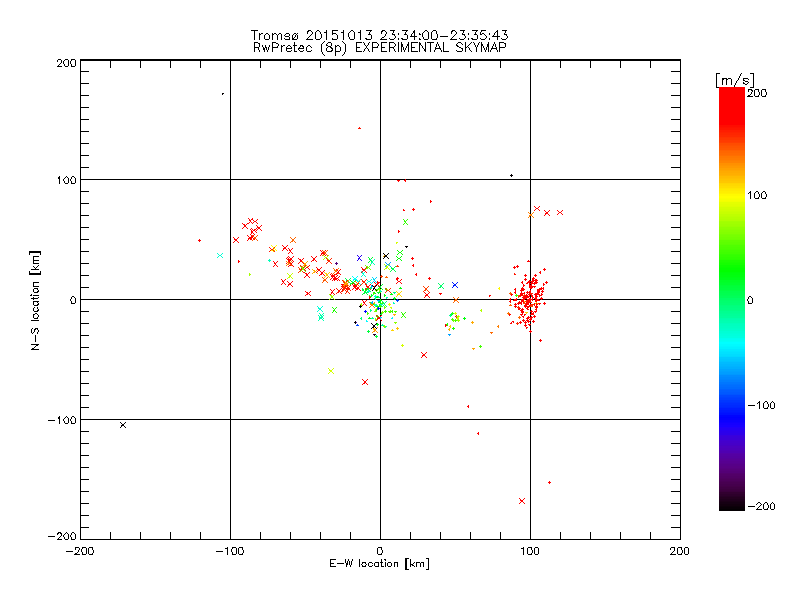Click the '[m/s]' colorbar unit label

pos(735,80)
